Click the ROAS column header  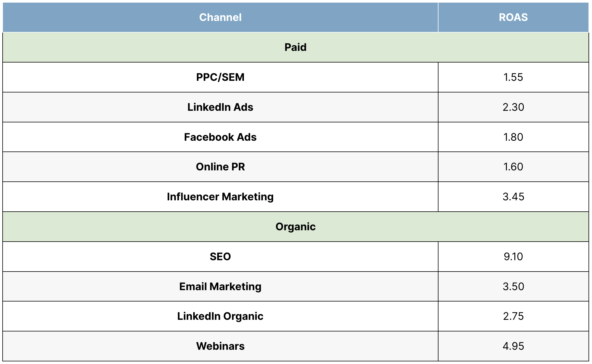tap(513, 17)
